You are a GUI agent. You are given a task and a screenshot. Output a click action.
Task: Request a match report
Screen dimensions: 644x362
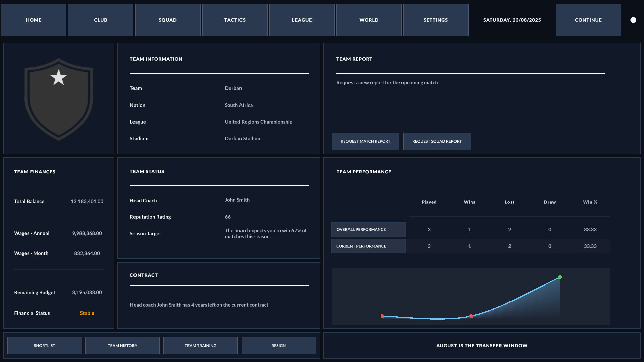pyautogui.click(x=366, y=141)
